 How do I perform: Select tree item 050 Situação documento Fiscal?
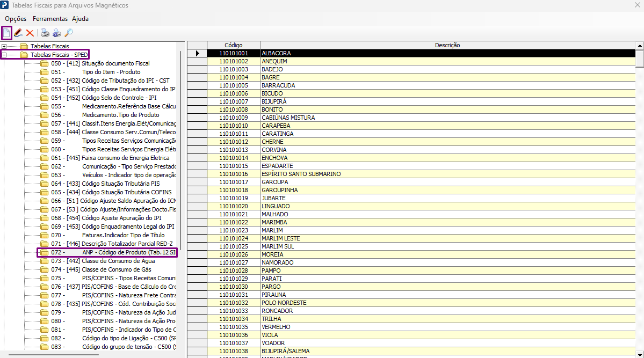100,63
